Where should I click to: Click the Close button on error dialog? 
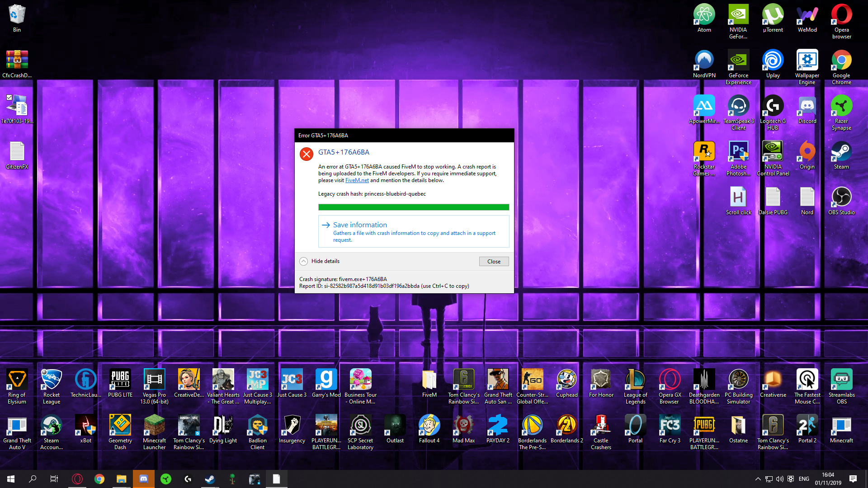pos(494,261)
